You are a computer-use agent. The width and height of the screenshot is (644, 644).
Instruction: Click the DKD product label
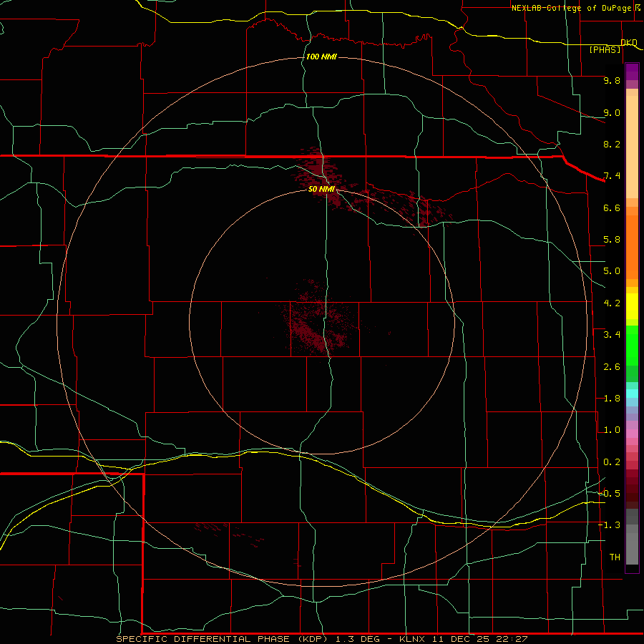(629, 43)
